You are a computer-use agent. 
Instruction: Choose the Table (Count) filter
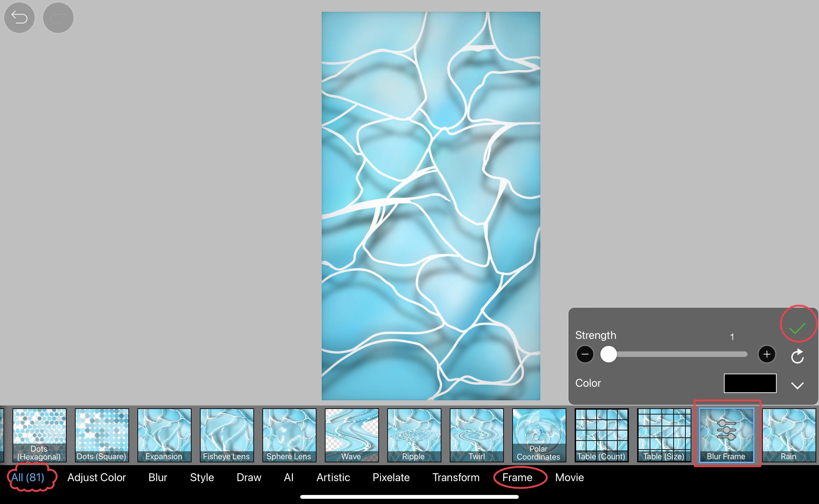point(601,435)
